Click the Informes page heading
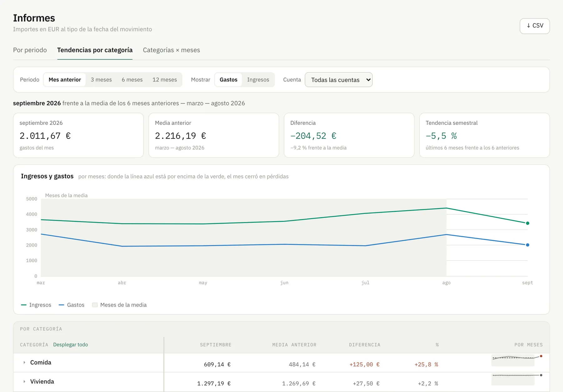This screenshot has height=392, width=563. click(34, 18)
